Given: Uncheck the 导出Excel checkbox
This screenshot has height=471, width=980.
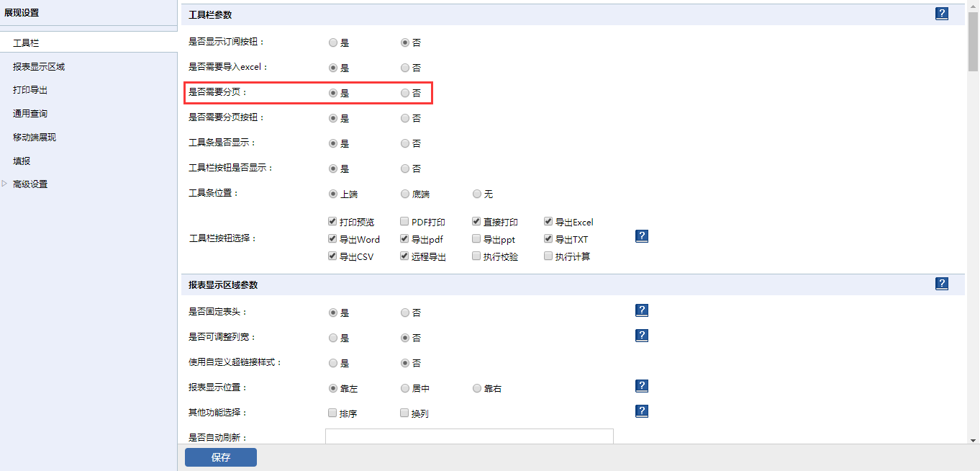Looking at the screenshot, I should pyautogui.click(x=548, y=222).
